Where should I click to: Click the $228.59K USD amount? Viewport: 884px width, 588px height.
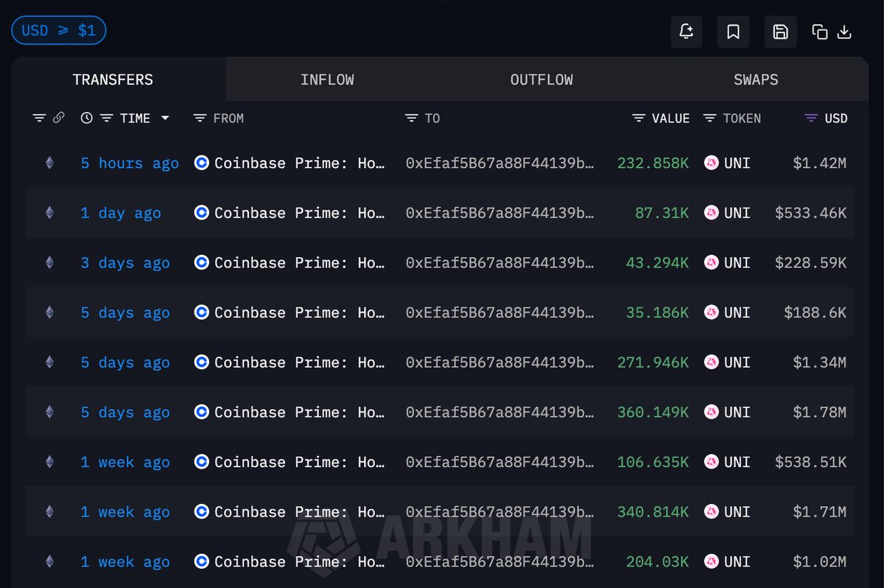(x=811, y=263)
